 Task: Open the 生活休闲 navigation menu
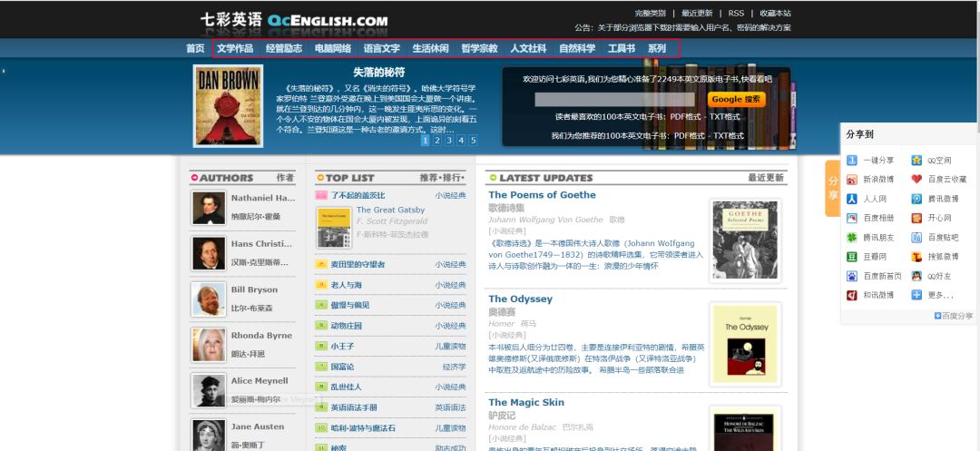pyautogui.click(x=431, y=48)
